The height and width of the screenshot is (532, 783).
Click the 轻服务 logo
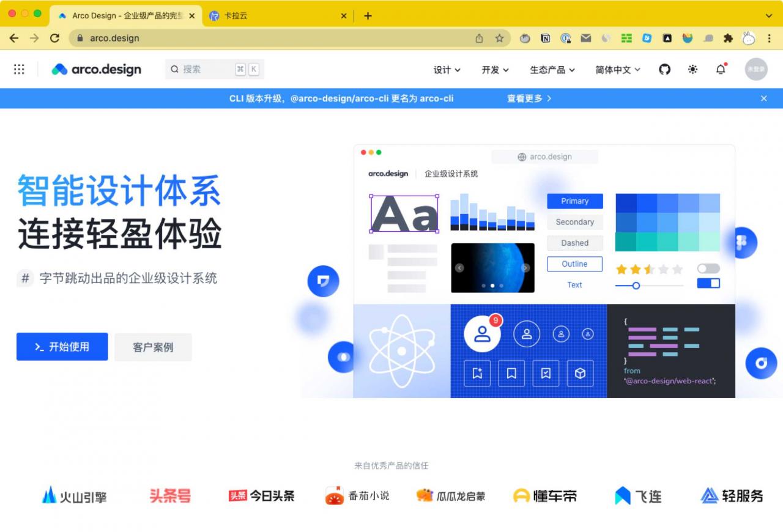click(x=732, y=495)
